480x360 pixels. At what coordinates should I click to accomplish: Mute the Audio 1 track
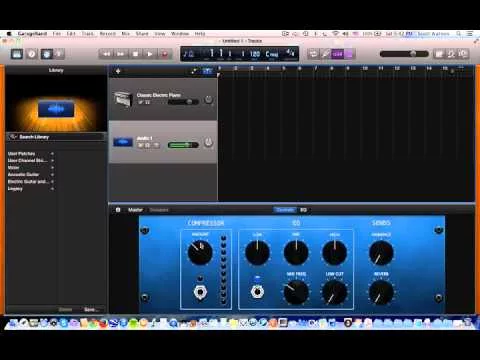coord(140,145)
